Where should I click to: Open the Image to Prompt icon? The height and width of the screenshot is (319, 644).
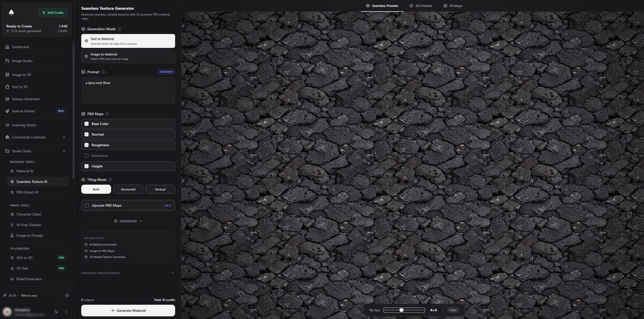point(12,235)
